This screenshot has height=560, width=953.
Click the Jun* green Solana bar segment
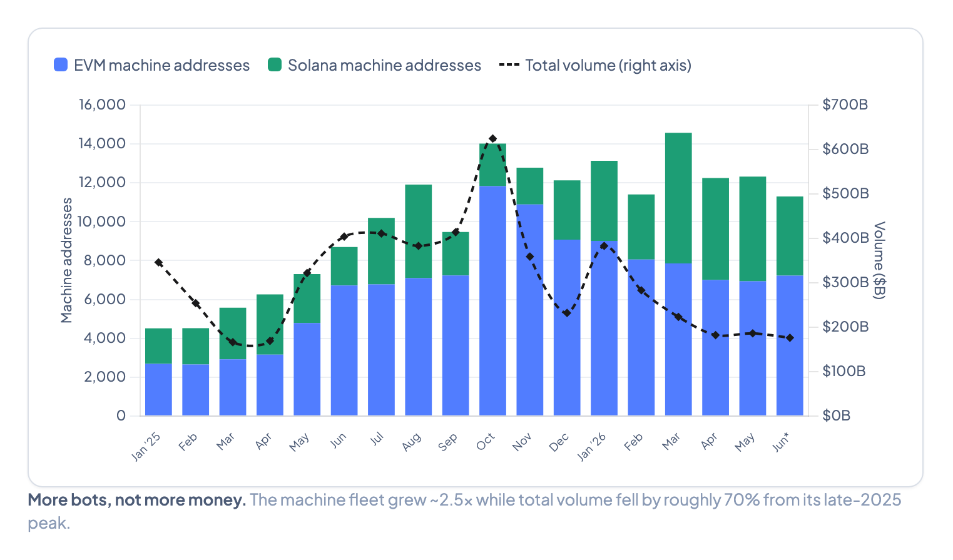click(x=790, y=236)
